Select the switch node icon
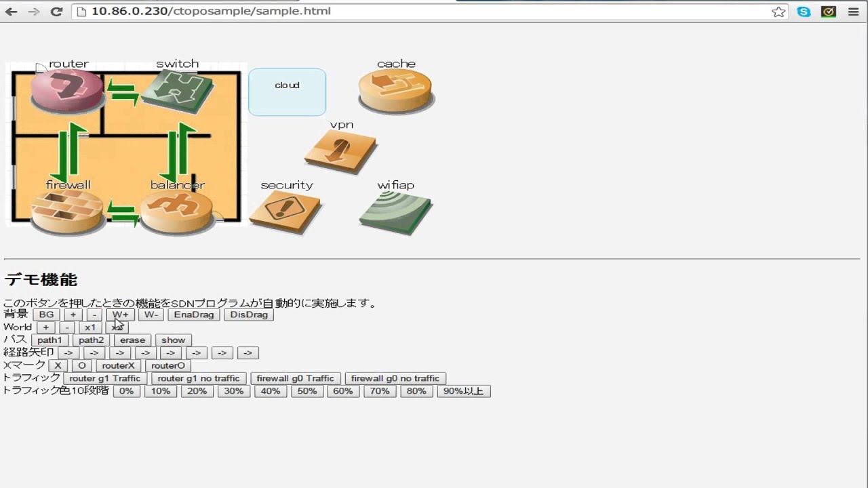 point(177,91)
